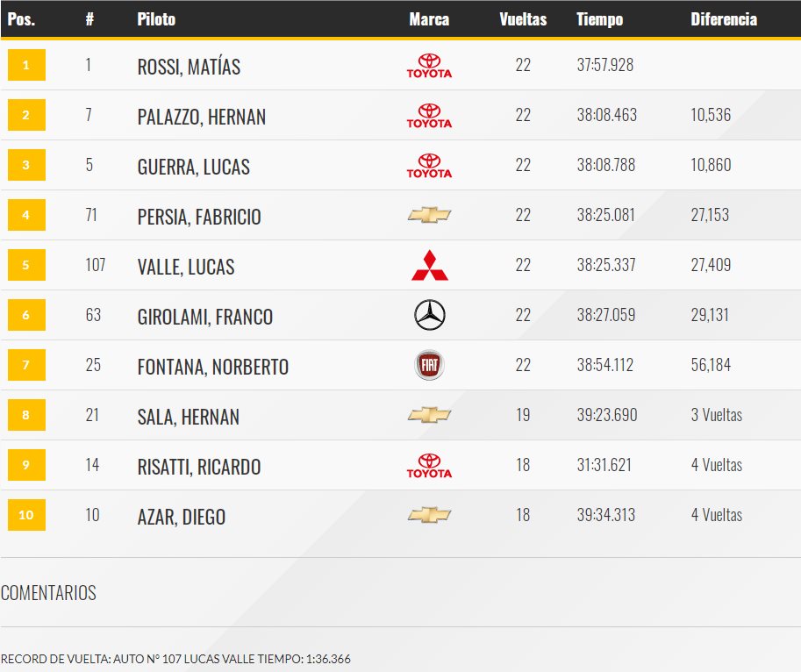Viewport: 801px width, 672px height.
Task: Click Fiat badge in Fontana's row
Action: 429,365
